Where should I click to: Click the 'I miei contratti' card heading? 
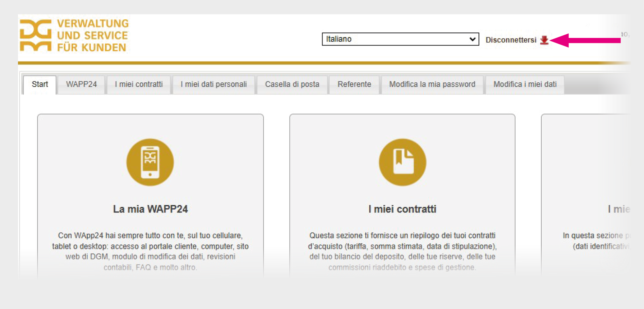tap(402, 209)
